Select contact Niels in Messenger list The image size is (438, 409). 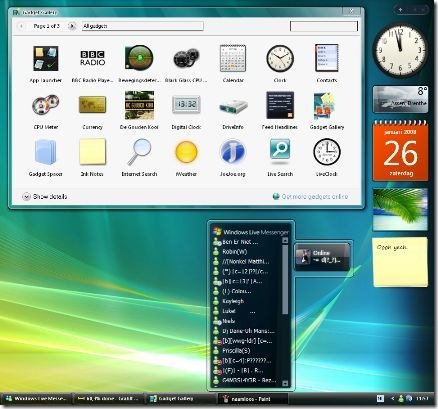click(229, 321)
